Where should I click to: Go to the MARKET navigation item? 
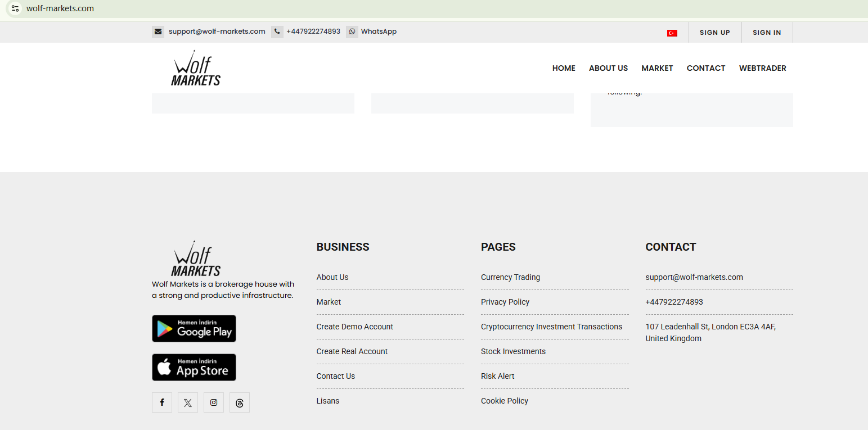[657, 68]
